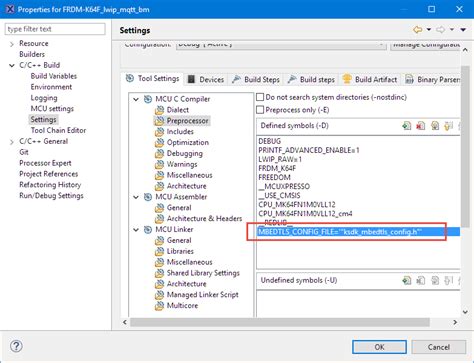Expand the C/C++ General tree node
This screenshot has height=363, width=474.
12,142
